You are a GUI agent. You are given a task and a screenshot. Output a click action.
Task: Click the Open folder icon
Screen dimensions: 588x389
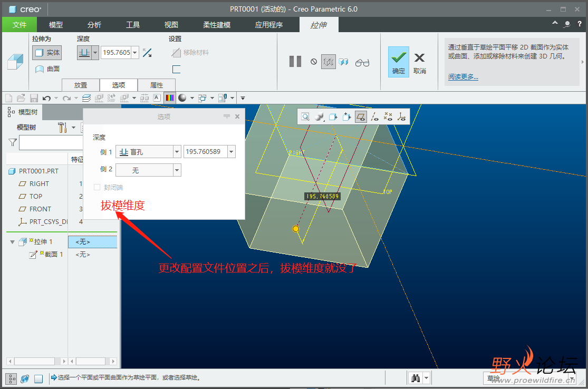click(x=21, y=98)
